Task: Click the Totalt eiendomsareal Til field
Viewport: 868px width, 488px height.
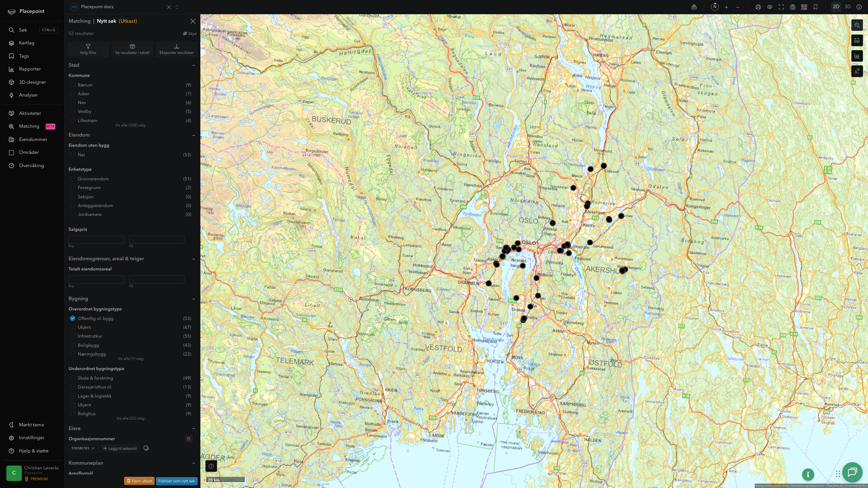Action: [x=157, y=279]
